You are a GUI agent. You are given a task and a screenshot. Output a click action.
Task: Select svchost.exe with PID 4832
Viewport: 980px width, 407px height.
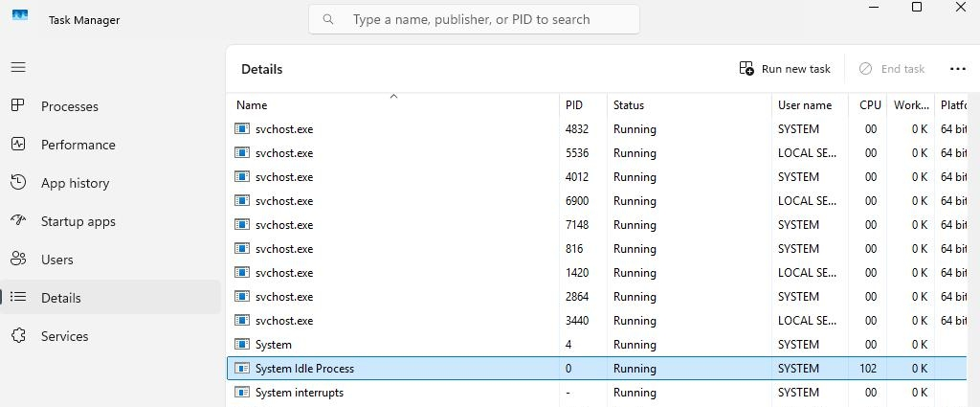[599, 129]
